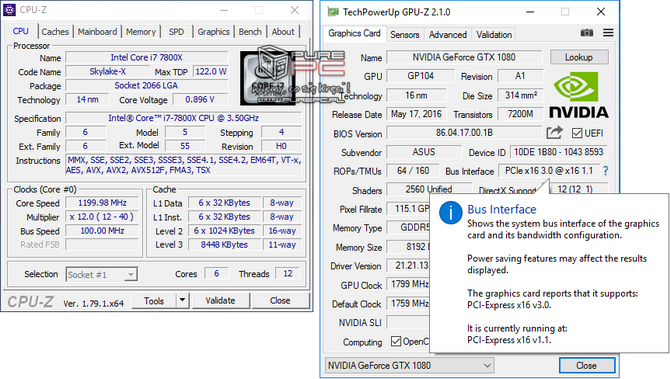Click the Bus Interface question mark icon
Screen dimensions: 670x379
605,171
